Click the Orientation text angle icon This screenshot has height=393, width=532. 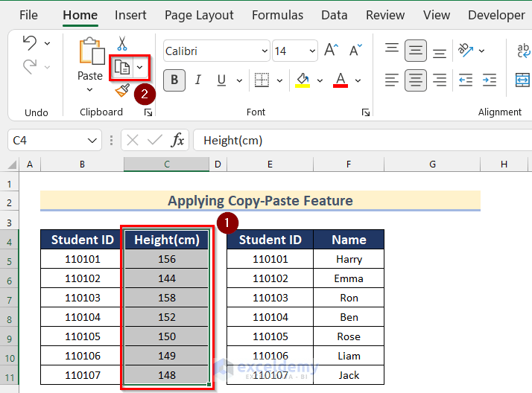point(466,50)
